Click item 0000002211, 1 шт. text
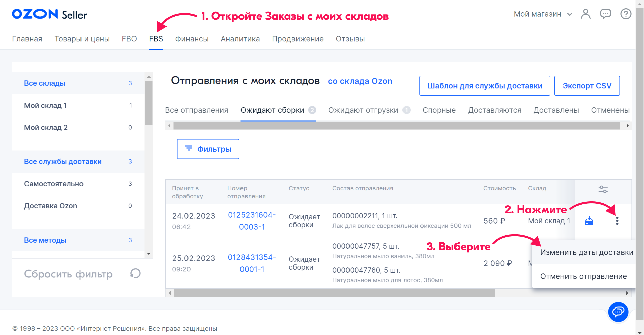 pos(365,216)
